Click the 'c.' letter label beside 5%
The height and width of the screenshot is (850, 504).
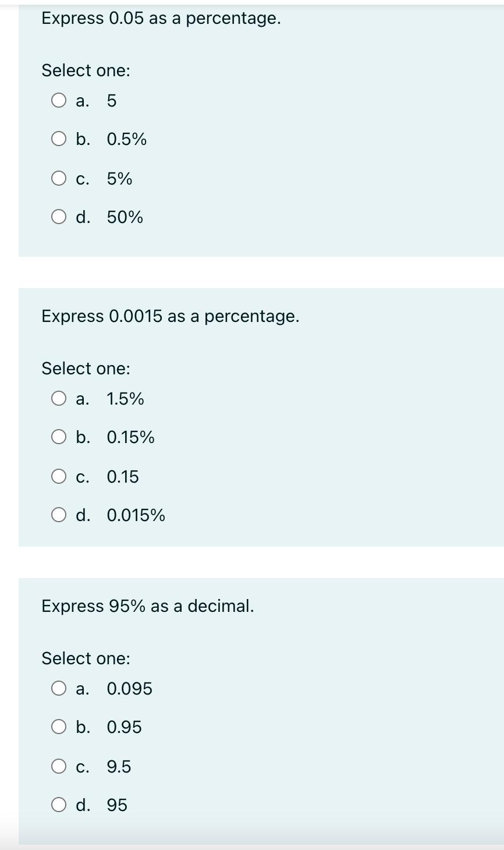(83, 179)
